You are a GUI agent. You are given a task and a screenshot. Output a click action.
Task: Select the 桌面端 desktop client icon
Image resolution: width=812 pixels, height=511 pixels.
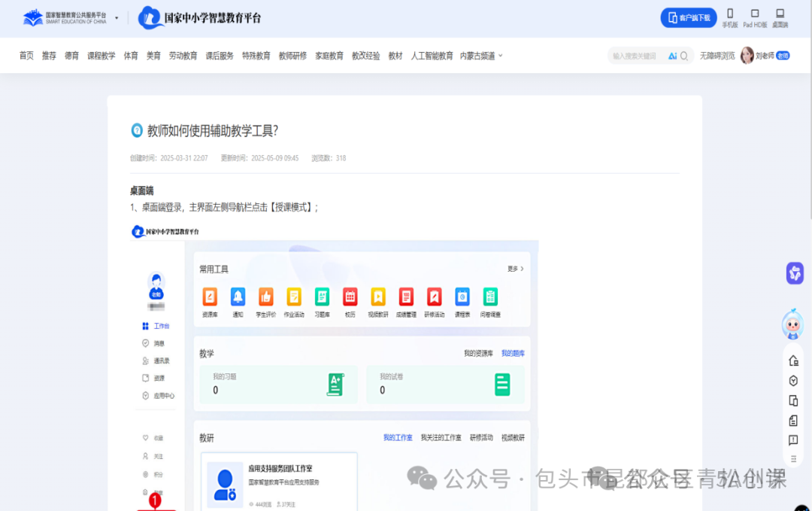click(780, 17)
